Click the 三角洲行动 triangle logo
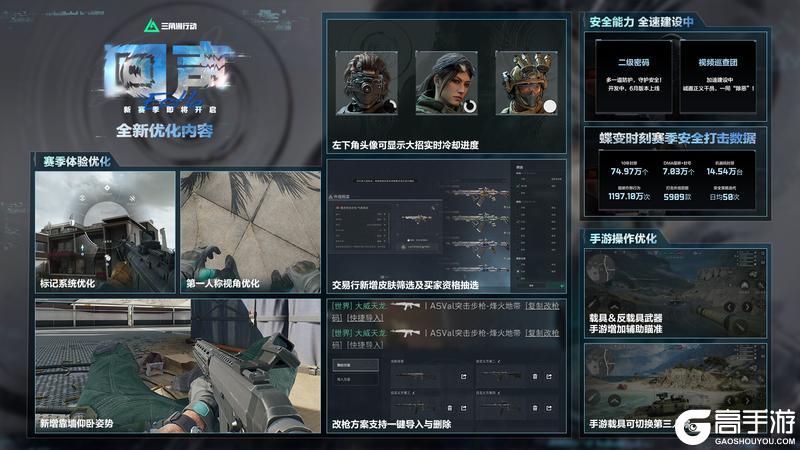The width and height of the screenshot is (800, 450). 152,26
